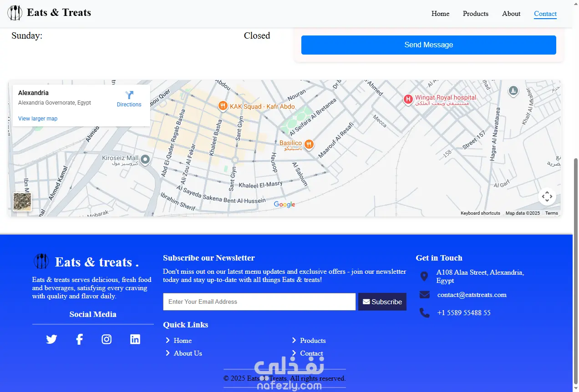The width and height of the screenshot is (579, 392).
Task: Click the Google logo on map
Action: pyautogui.click(x=284, y=205)
